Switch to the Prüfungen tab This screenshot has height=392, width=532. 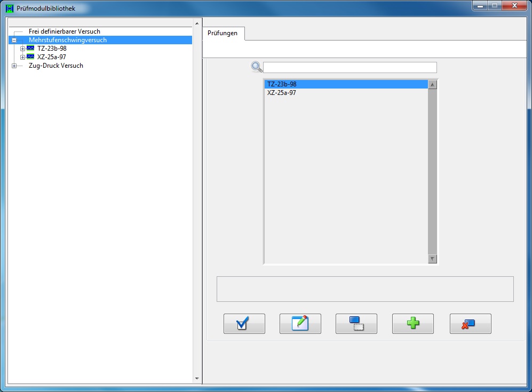click(222, 33)
